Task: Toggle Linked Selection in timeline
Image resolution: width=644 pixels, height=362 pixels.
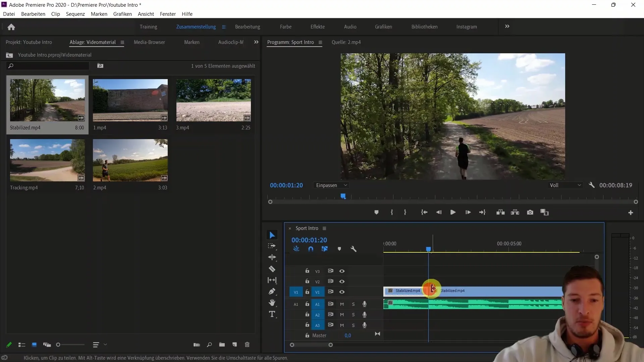Action: [x=325, y=249]
